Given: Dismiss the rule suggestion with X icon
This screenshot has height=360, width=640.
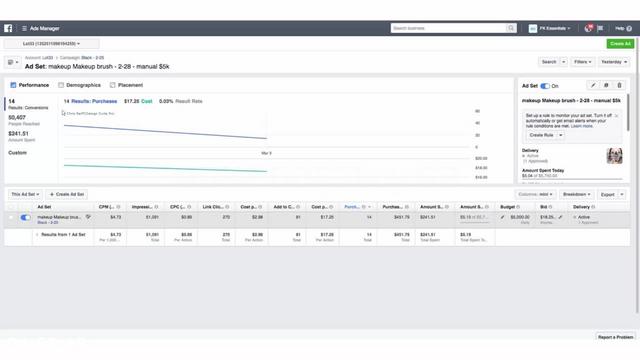Looking at the screenshot, I should tap(616, 116).
